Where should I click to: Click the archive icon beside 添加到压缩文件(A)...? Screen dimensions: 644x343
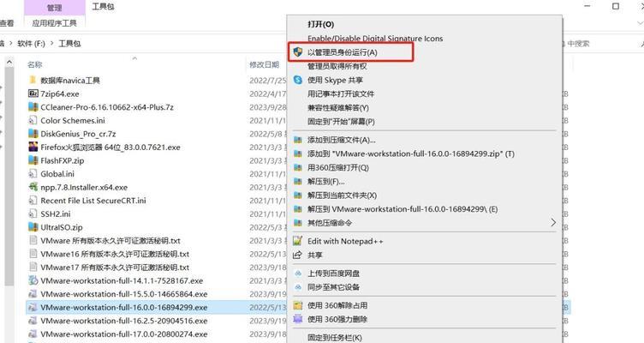click(x=298, y=140)
